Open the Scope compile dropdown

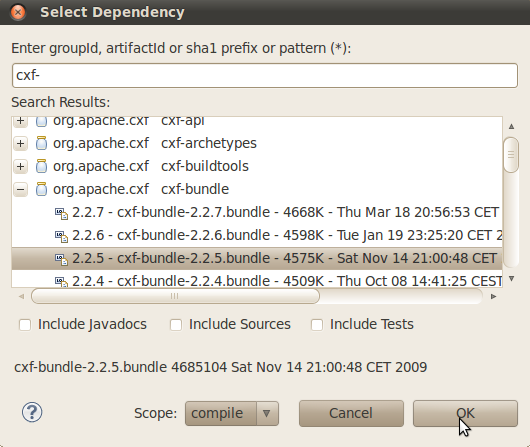232,413
